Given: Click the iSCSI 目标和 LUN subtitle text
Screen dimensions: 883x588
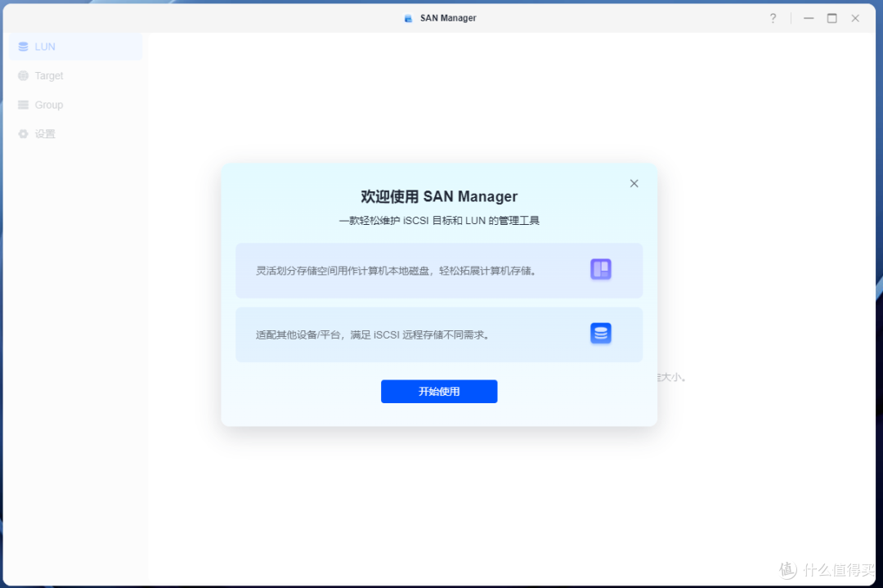Looking at the screenshot, I should [439, 221].
